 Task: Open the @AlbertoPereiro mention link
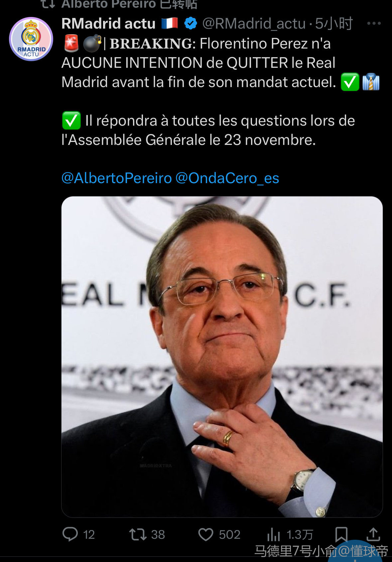116,178
